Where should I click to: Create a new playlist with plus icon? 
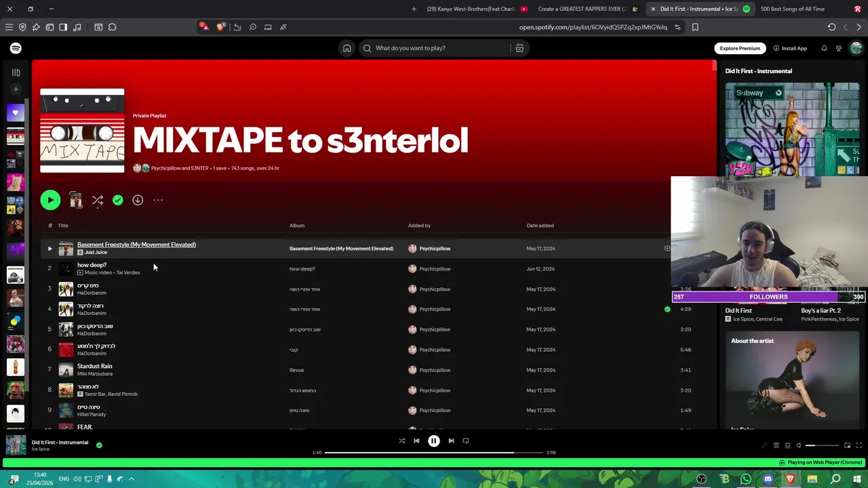point(16,89)
